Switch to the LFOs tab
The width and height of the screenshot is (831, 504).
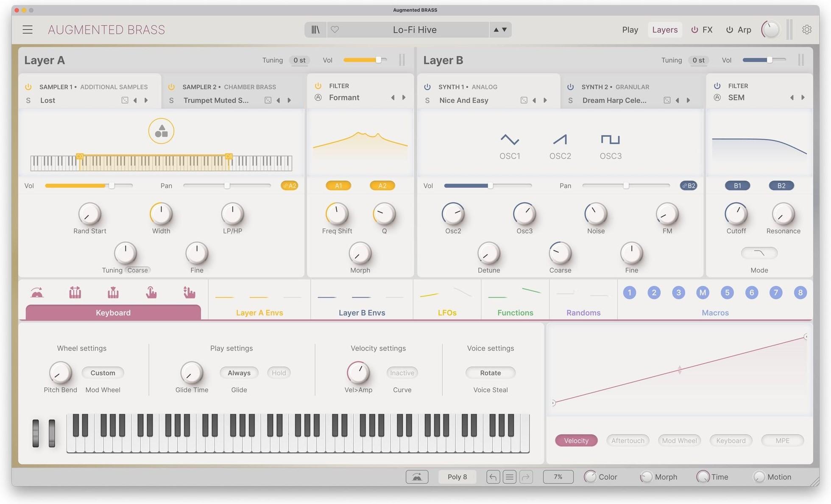[x=446, y=312]
